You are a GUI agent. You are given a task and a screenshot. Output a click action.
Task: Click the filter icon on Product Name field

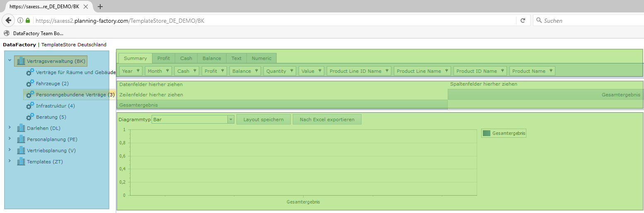coord(551,71)
